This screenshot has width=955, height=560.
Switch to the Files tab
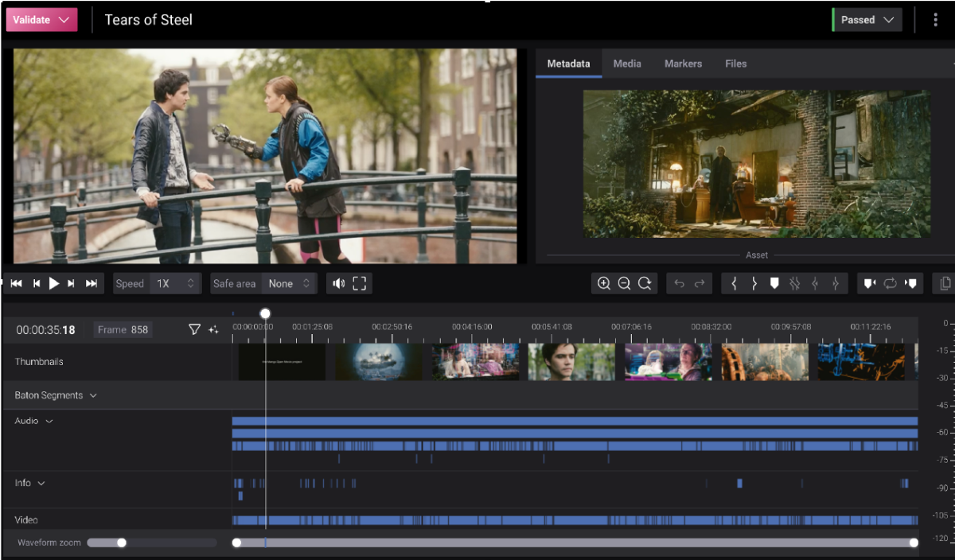click(x=736, y=64)
